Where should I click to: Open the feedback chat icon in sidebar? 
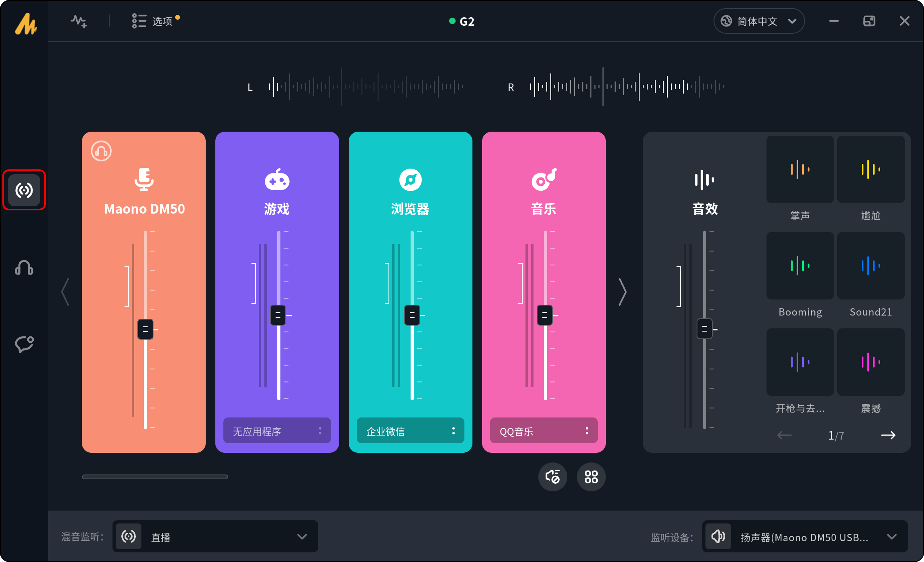click(x=24, y=344)
